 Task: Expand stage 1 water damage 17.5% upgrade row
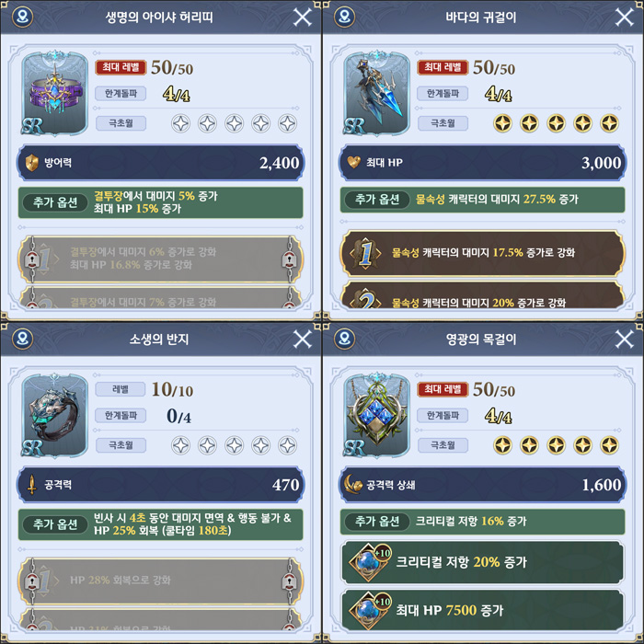[483, 253]
